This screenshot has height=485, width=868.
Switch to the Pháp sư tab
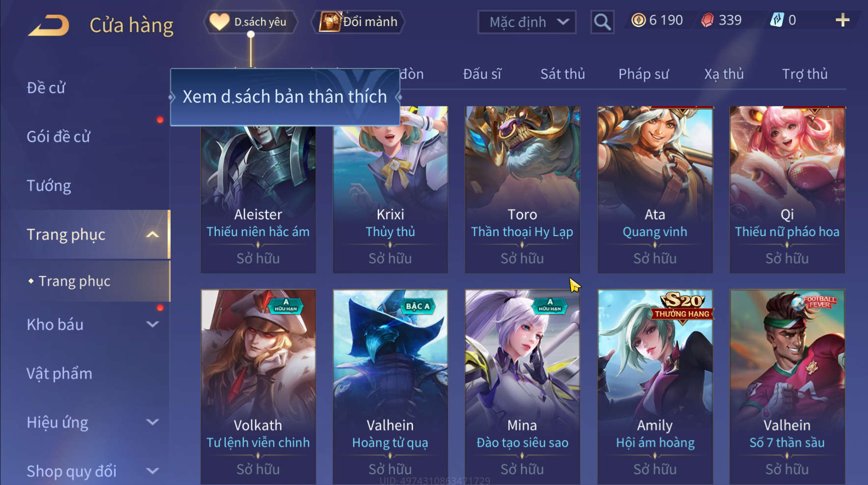pos(643,74)
